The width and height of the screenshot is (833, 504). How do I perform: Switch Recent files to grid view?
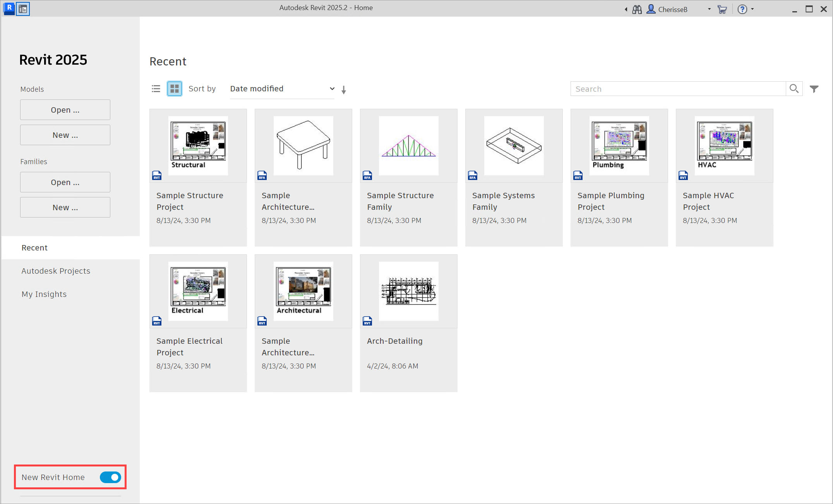[x=174, y=89]
